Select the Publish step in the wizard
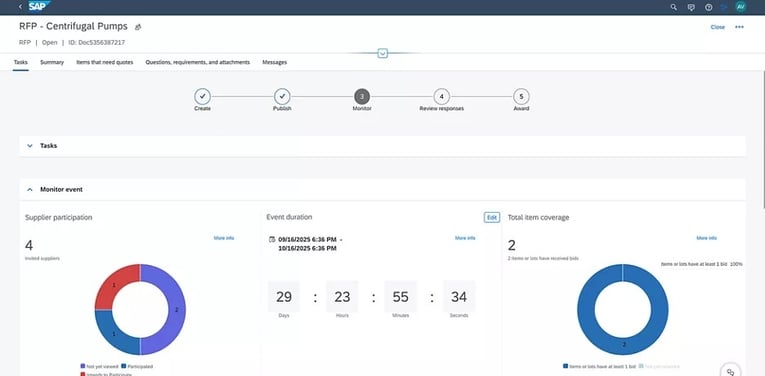This screenshot has height=376, width=765. (282, 97)
